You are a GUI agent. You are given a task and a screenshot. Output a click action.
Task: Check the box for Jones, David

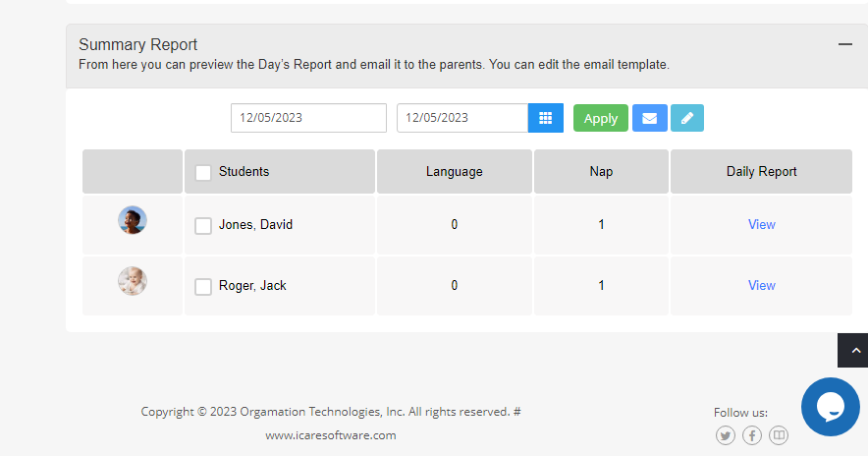click(203, 225)
